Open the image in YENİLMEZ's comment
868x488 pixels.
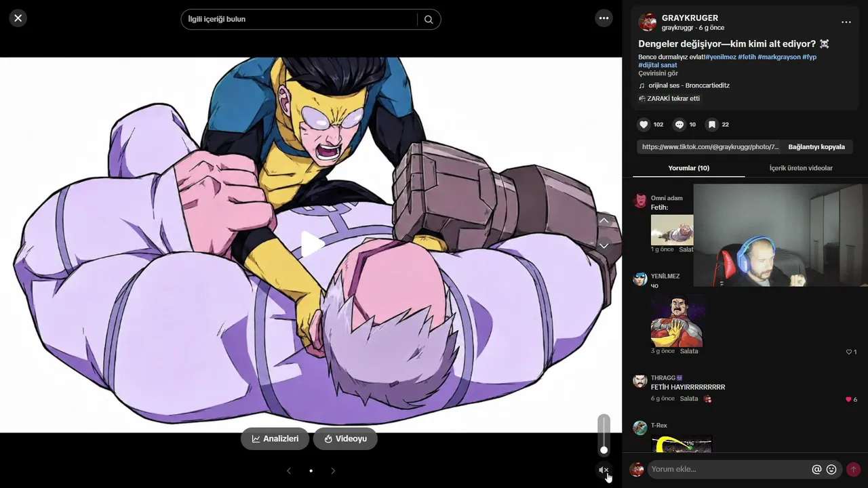coord(677,320)
